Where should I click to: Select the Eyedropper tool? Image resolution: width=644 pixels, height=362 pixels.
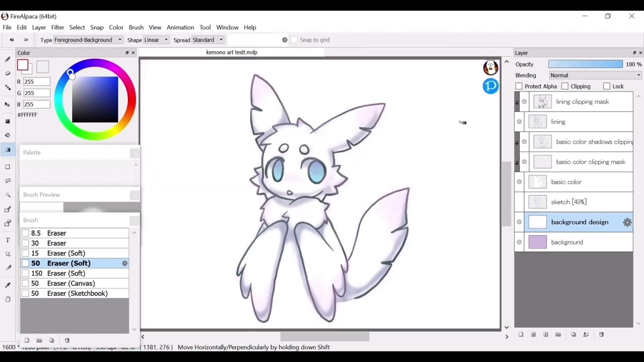(8, 285)
